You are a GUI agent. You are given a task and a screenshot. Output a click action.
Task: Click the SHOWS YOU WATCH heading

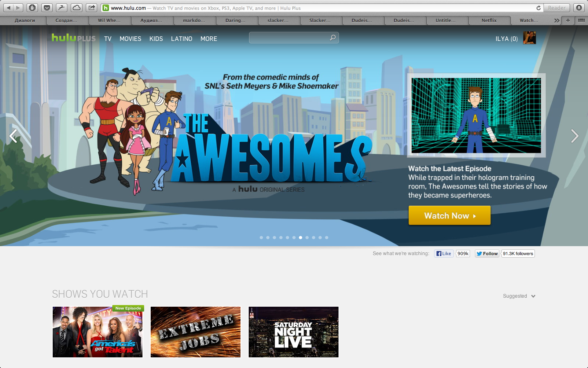100,294
